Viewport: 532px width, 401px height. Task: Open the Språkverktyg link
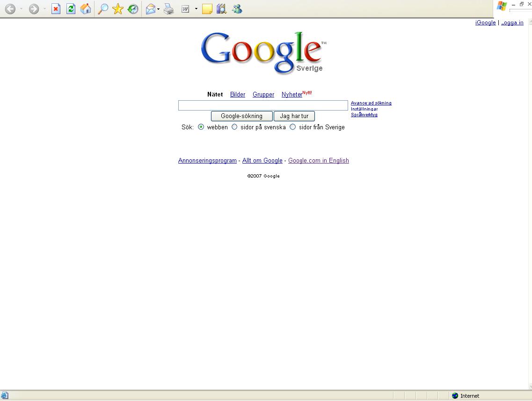tap(364, 115)
